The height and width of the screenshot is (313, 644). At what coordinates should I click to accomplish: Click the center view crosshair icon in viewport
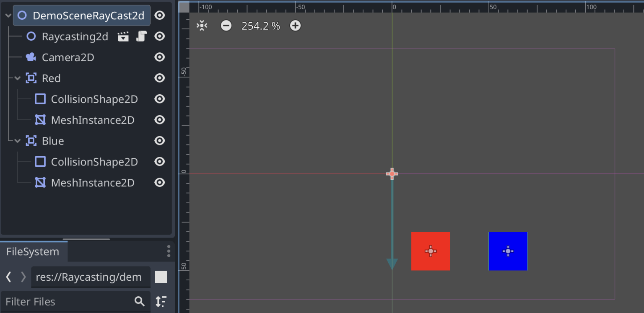pyautogui.click(x=202, y=26)
